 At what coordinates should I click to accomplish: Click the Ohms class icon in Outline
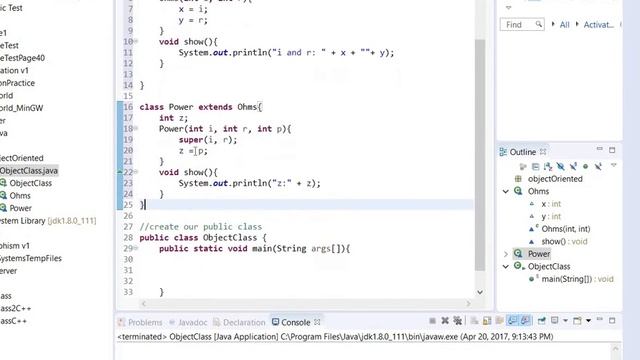[x=518, y=191]
